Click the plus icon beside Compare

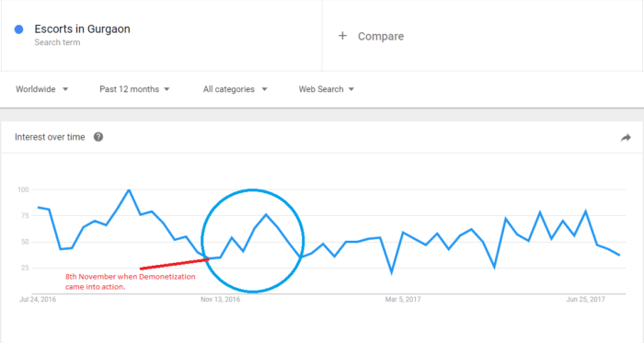point(342,36)
